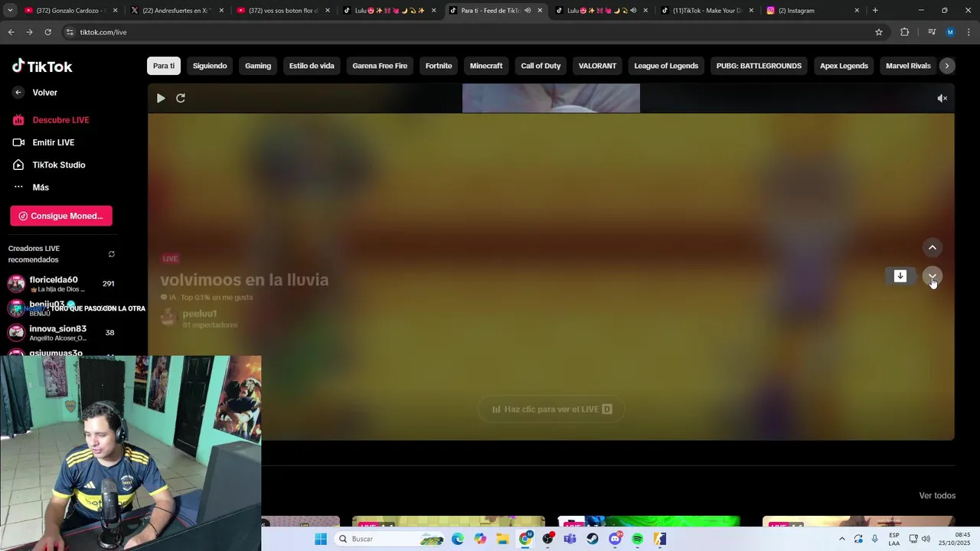Click the download icon beside the video

click(x=900, y=275)
